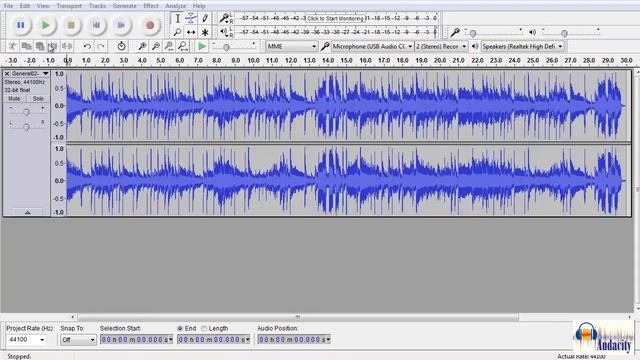Open the Analyze menu

[x=176, y=6]
